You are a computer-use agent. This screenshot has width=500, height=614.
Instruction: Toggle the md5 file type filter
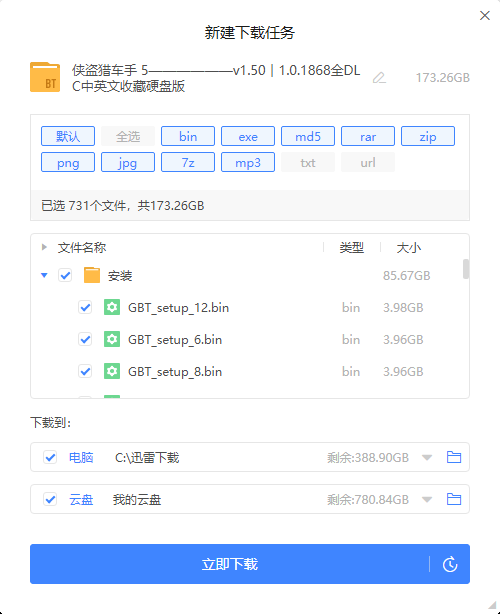[308, 136]
